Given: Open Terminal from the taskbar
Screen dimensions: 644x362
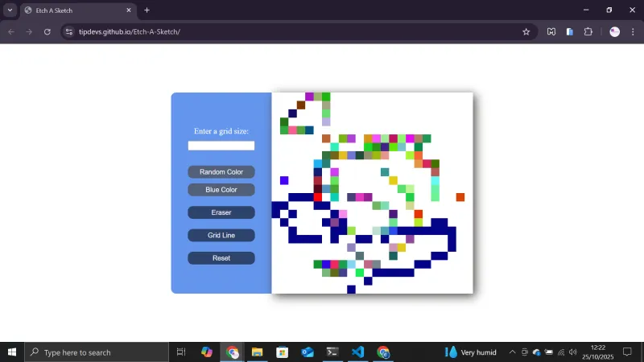Looking at the screenshot, I should coord(332,352).
